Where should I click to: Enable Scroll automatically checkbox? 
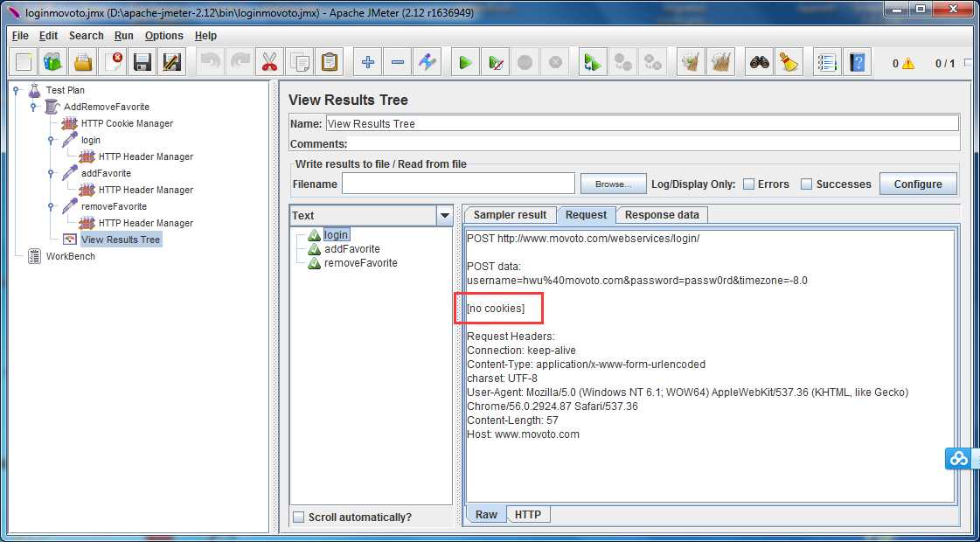(299, 517)
